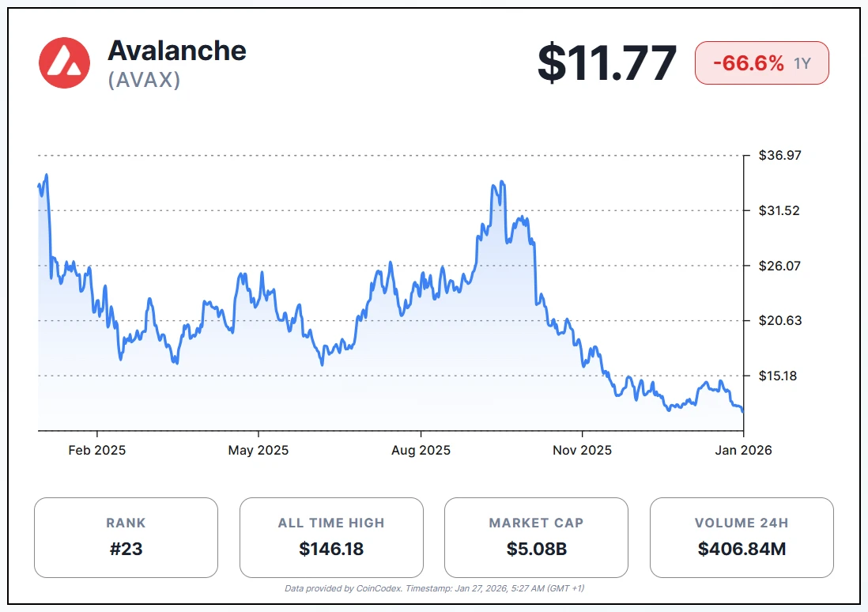Select the (AVAX) ticker symbol text
Viewport: 868px width, 612px height.
[x=144, y=80]
